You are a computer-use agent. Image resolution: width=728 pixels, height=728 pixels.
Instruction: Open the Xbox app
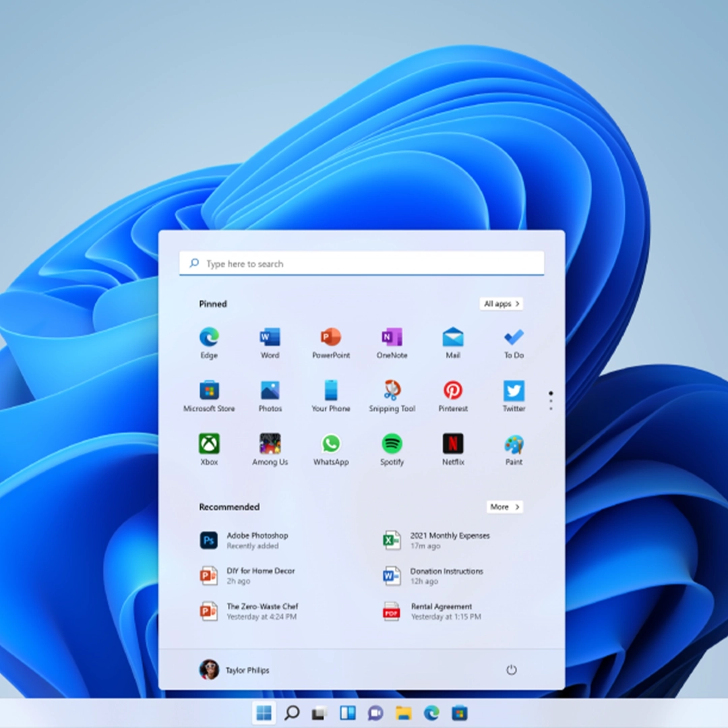click(209, 450)
